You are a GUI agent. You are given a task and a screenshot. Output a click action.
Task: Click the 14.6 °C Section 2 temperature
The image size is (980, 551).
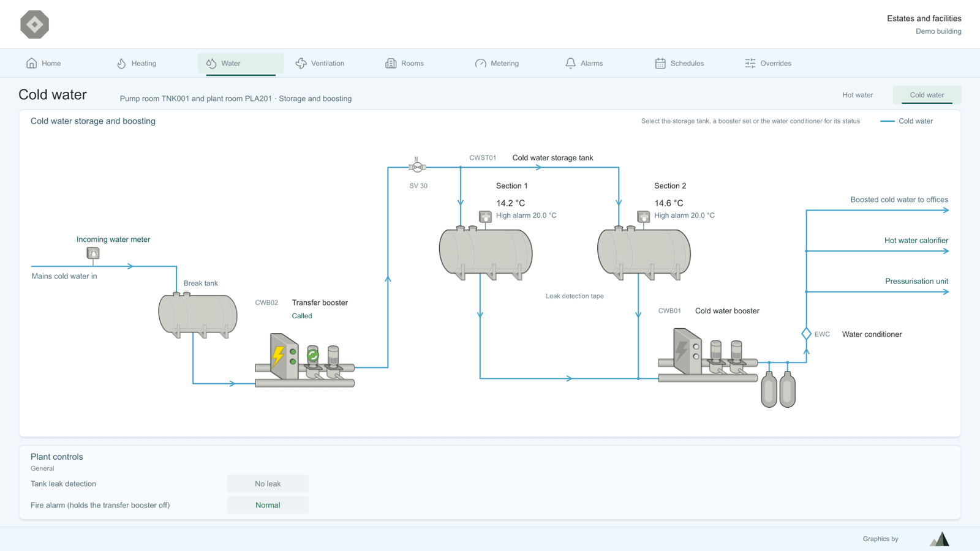668,203
